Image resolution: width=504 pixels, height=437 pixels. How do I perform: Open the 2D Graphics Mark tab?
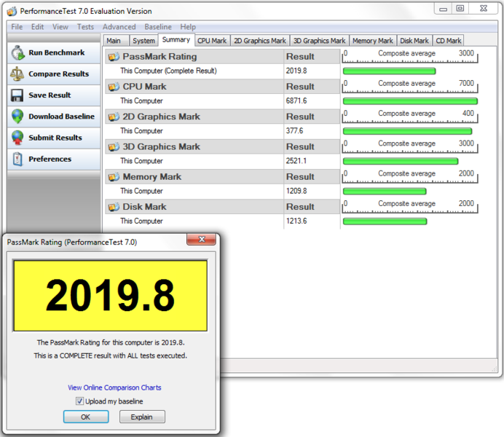pos(260,41)
